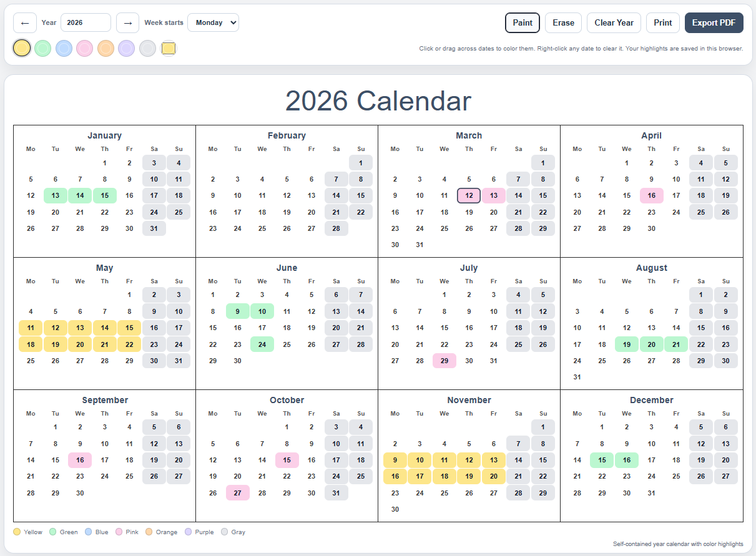Export the calendar as PDF
Image resolution: width=756 pixels, height=556 pixels.
tap(714, 22)
